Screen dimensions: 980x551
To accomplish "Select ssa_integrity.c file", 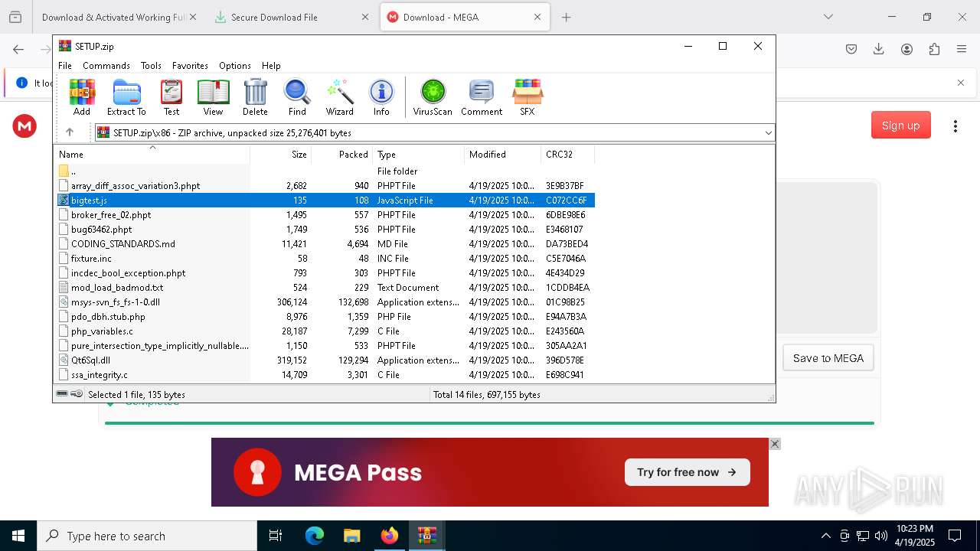I will pos(325,375).
